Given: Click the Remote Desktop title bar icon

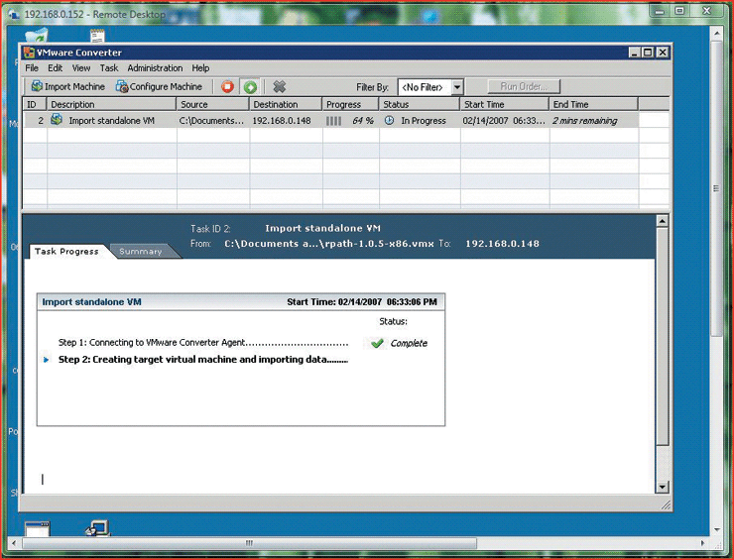Looking at the screenshot, I should click(x=14, y=15).
